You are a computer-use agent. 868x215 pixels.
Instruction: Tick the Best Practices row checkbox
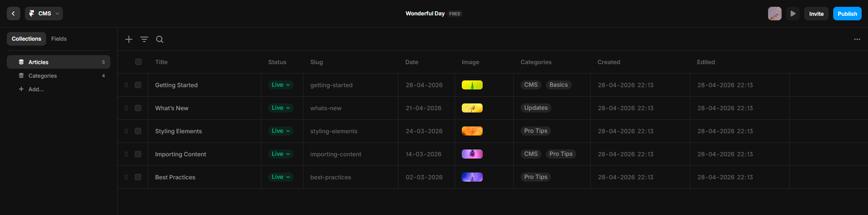click(x=138, y=177)
